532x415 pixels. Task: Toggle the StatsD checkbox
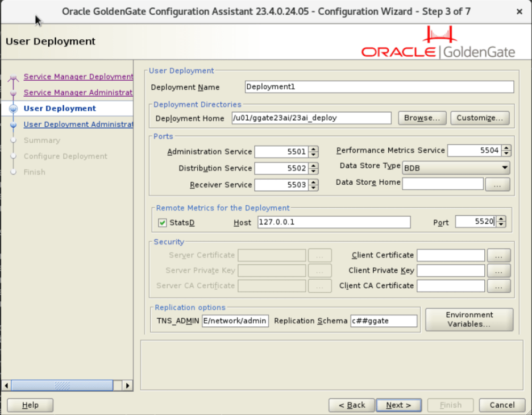(162, 223)
